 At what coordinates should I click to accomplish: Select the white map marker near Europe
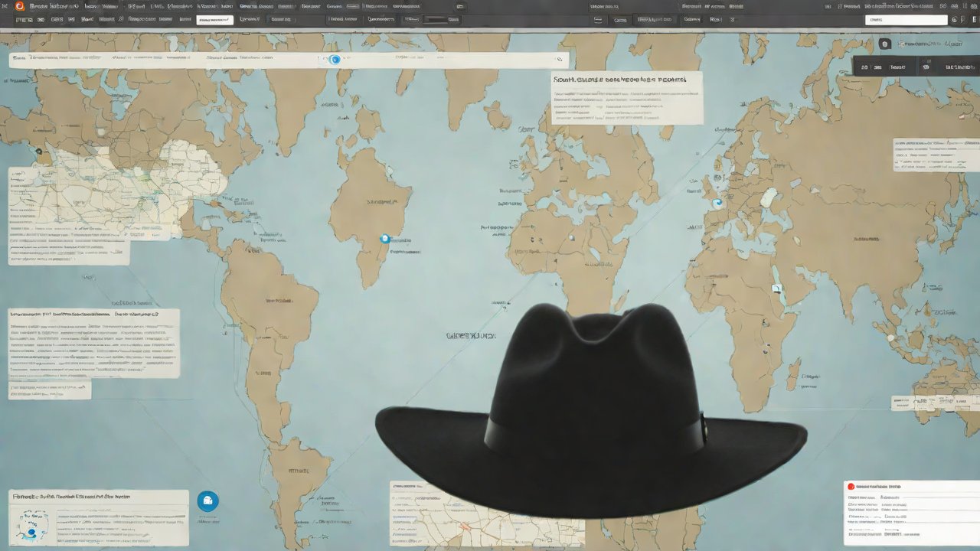(x=717, y=204)
